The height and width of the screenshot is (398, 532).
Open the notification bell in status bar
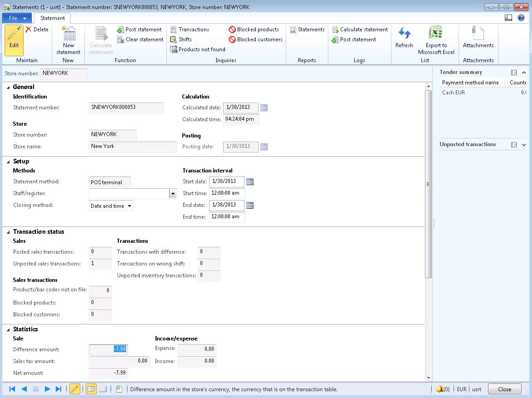(x=439, y=389)
